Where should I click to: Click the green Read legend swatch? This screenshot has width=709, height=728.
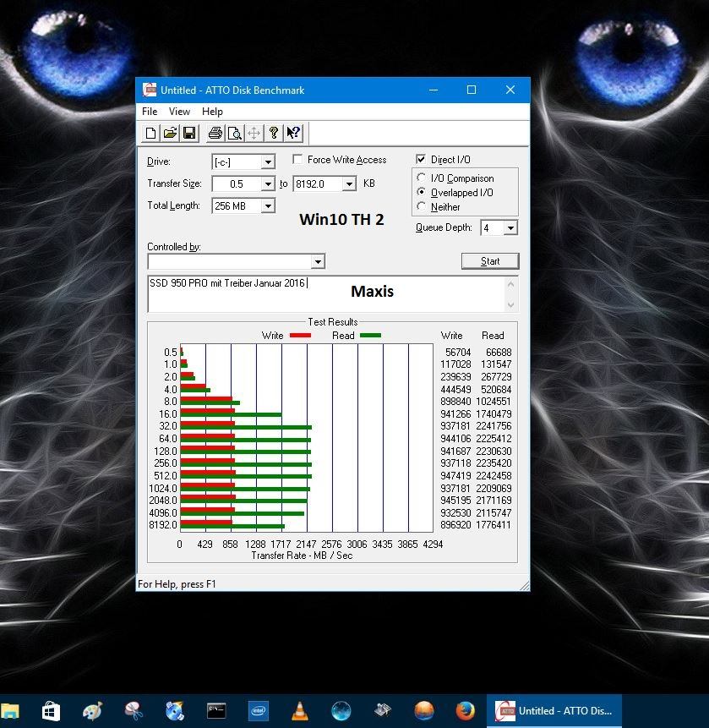[x=370, y=335]
